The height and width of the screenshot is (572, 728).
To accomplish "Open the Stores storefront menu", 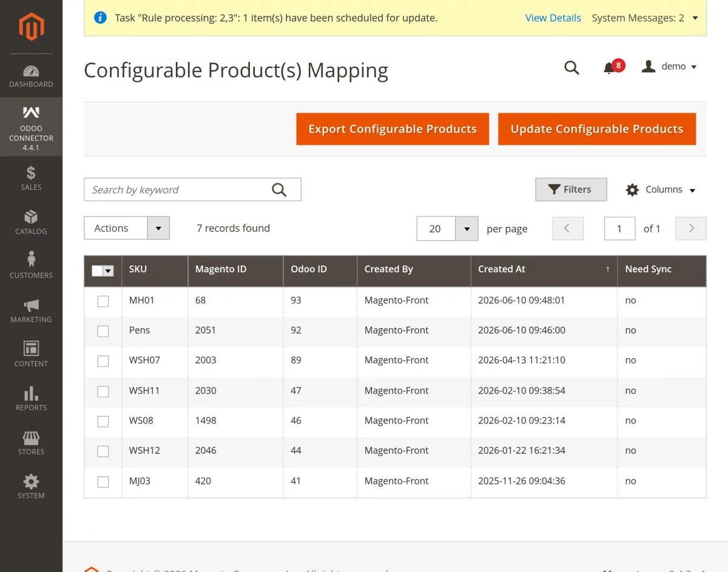I will 31,443.
